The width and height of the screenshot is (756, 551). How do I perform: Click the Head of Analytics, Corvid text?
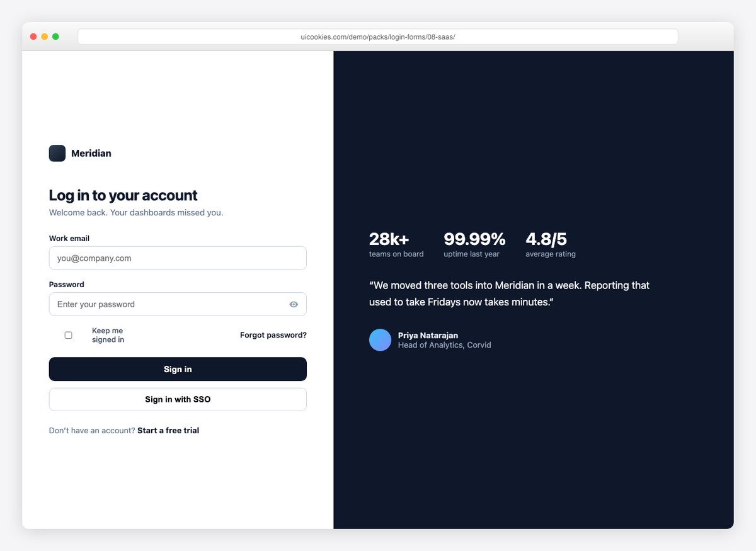point(444,345)
